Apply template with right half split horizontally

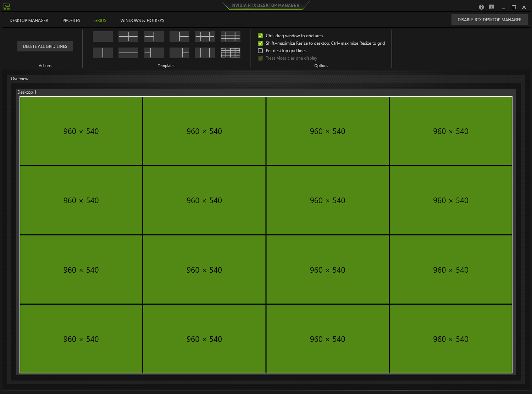(179, 37)
